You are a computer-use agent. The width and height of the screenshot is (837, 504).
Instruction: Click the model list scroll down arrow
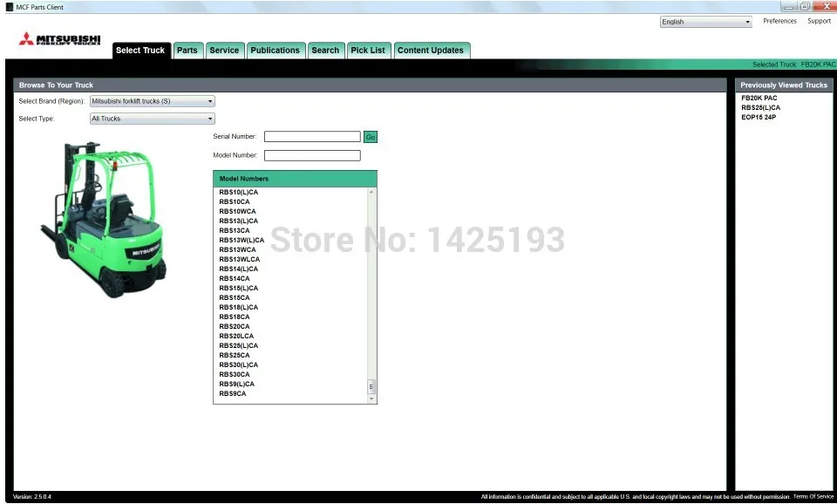[x=371, y=398]
